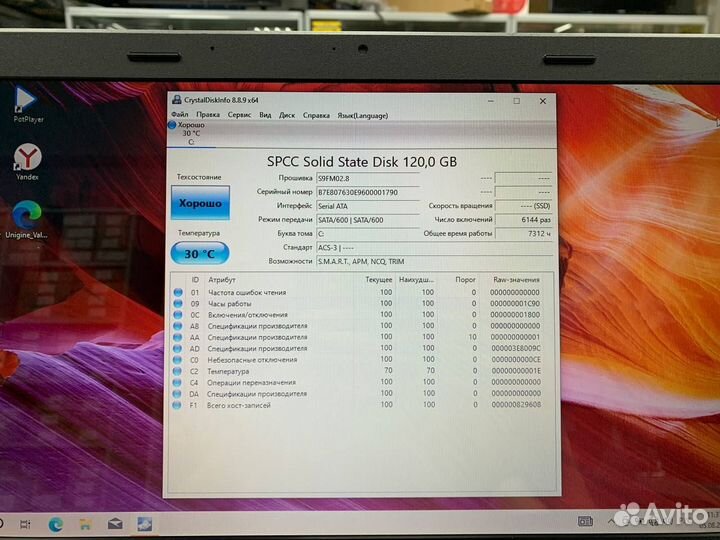Click status icon for row F1 Всего хост-записей

point(176,405)
